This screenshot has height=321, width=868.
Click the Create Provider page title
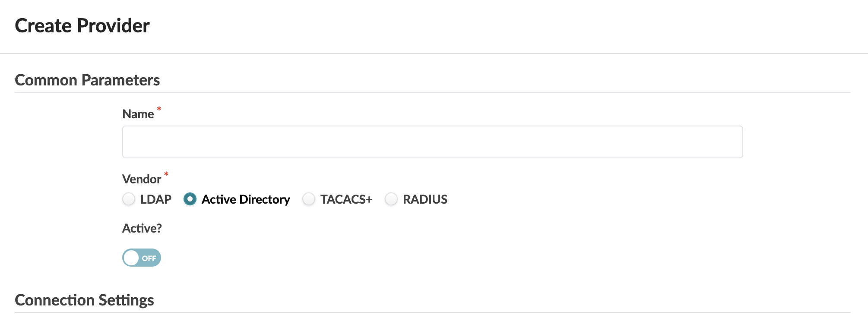[x=82, y=26]
